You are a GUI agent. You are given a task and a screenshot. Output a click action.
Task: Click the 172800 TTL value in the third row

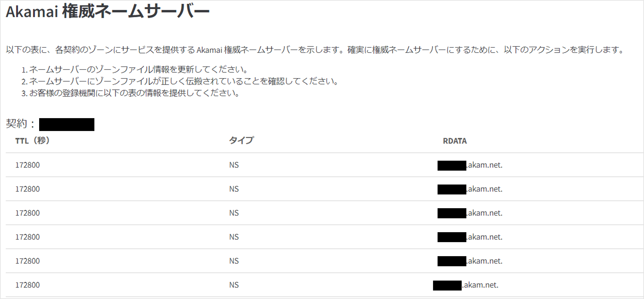27,213
